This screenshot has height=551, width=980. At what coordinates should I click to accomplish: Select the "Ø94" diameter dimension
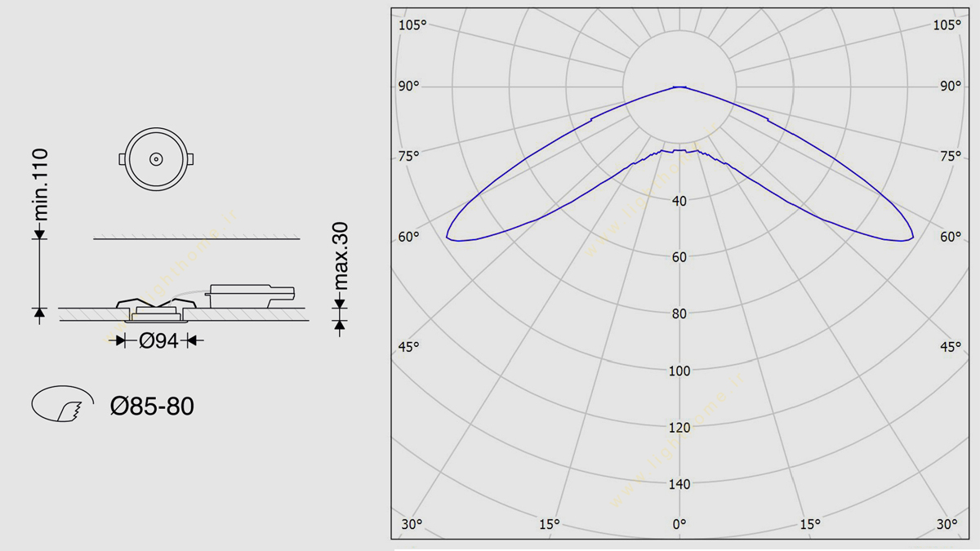click(x=158, y=340)
